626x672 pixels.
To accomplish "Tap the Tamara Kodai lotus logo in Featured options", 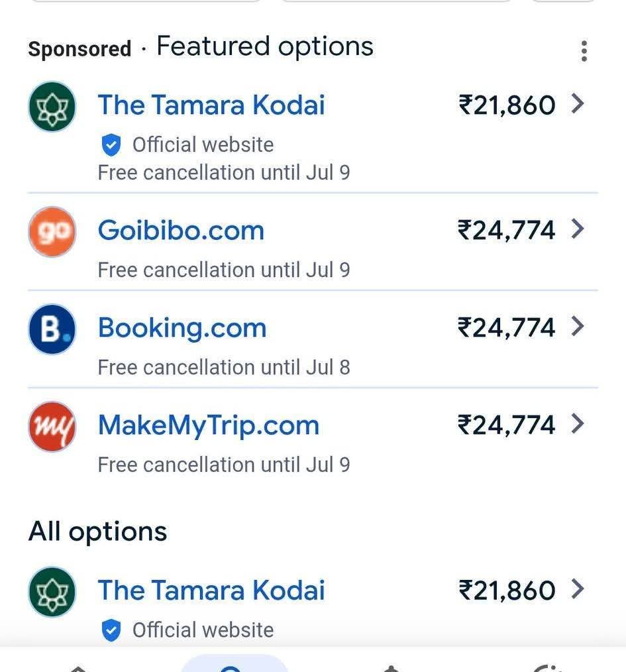I will 52,106.
